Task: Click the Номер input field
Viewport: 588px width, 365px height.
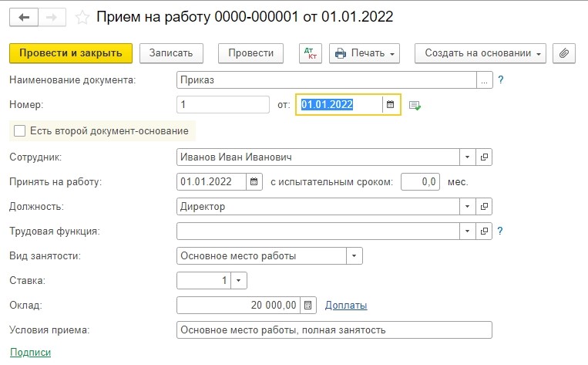Action: (x=223, y=104)
